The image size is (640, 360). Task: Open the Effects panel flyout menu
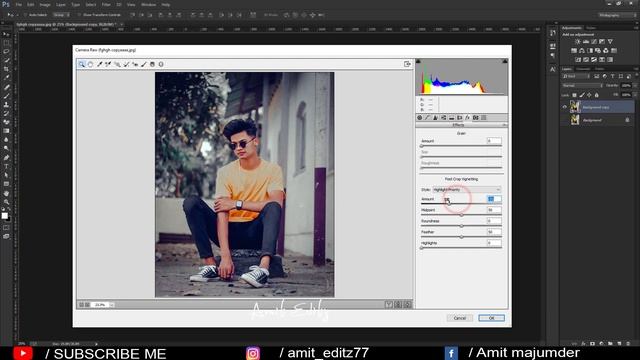click(x=504, y=125)
